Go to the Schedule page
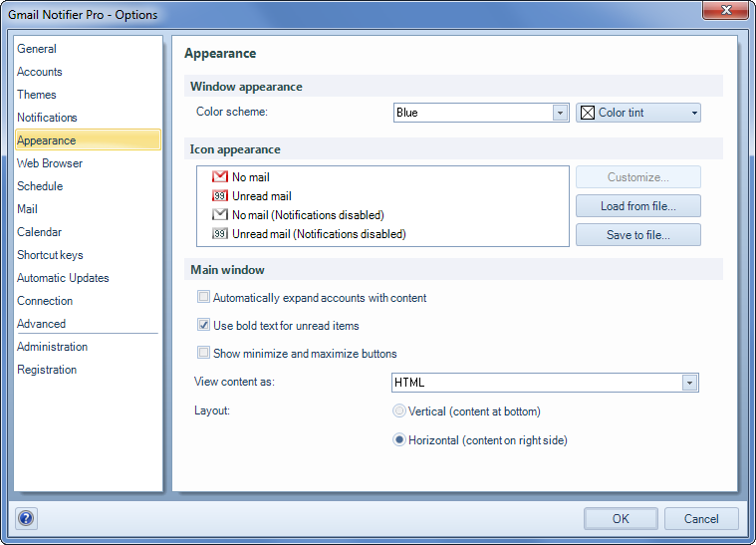The image size is (756, 545). coord(40,186)
